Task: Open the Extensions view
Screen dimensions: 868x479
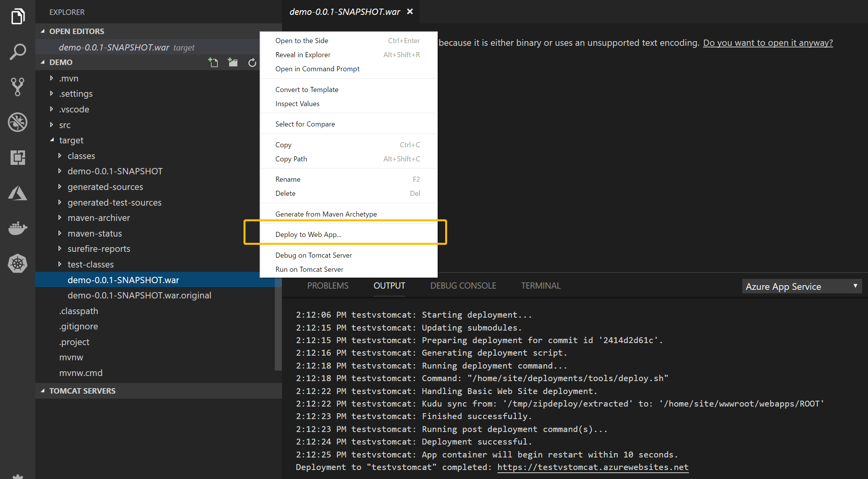Action: pyautogui.click(x=17, y=157)
